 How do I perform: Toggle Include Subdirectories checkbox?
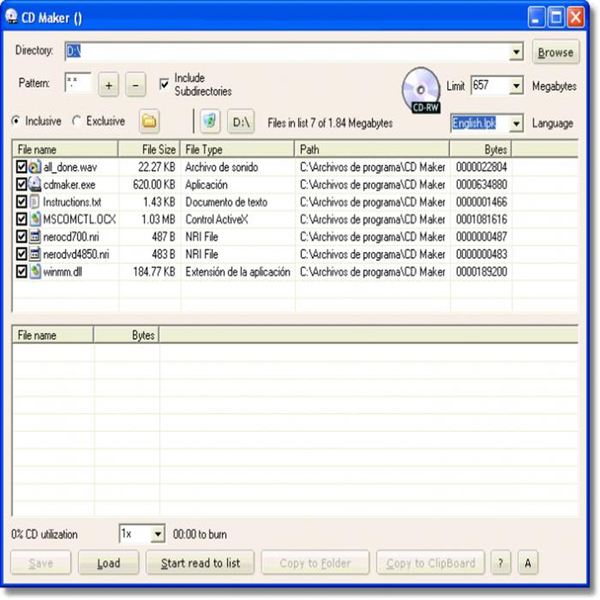[x=164, y=84]
